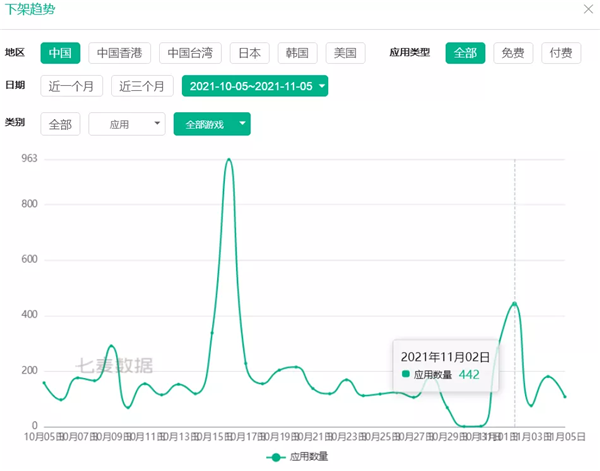
Task: Click the chart peak near 963
Action: pyautogui.click(x=229, y=159)
